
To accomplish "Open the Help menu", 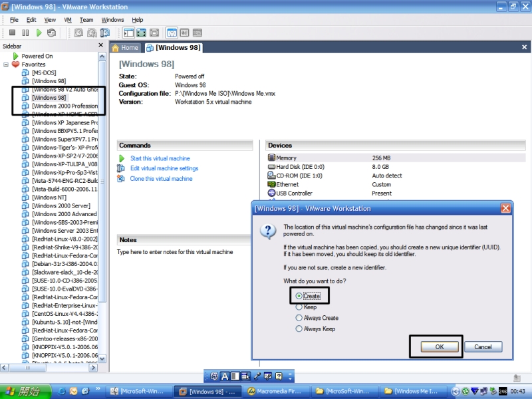I will (138, 20).
